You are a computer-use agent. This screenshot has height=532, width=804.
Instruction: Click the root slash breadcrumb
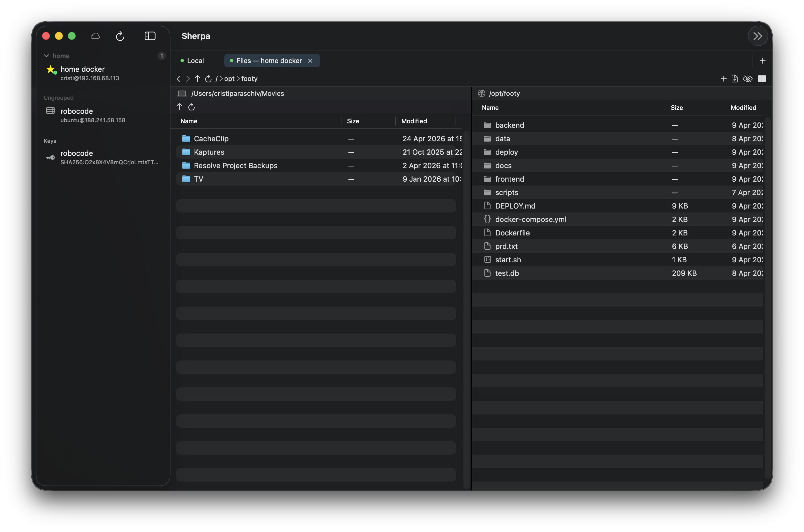point(216,79)
